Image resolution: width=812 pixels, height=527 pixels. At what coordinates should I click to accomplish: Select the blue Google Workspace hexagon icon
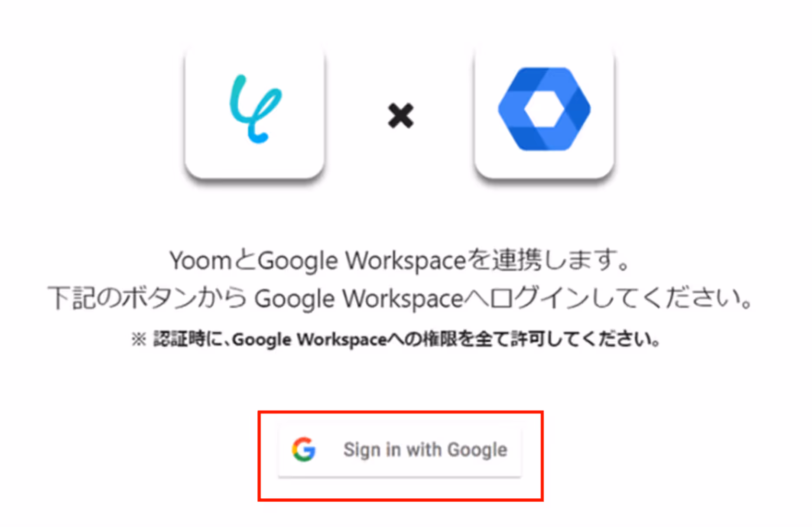544,109
